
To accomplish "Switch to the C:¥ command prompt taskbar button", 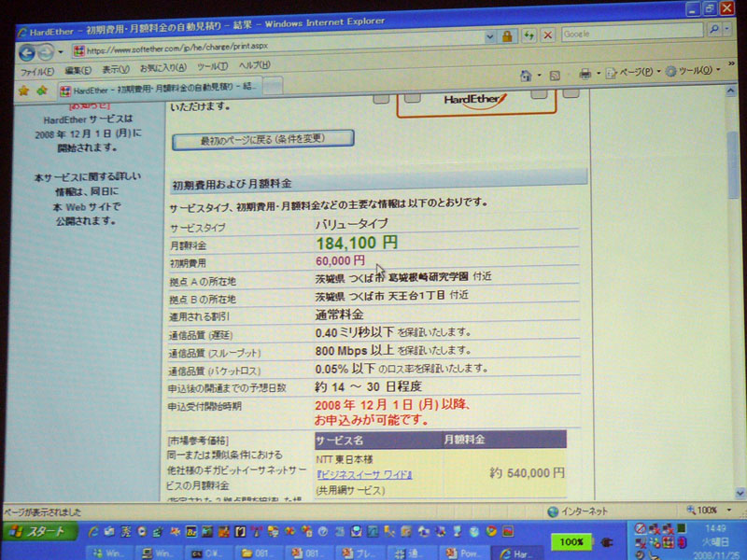I will [x=209, y=553].
